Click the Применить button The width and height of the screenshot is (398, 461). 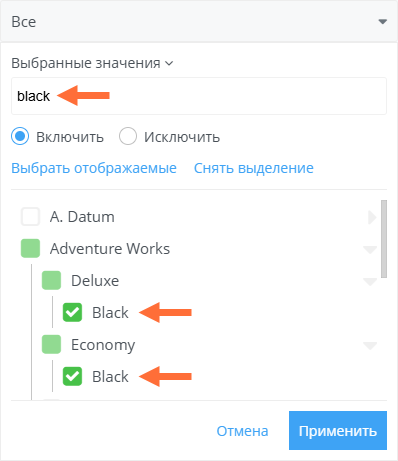[x=338, y=431]
